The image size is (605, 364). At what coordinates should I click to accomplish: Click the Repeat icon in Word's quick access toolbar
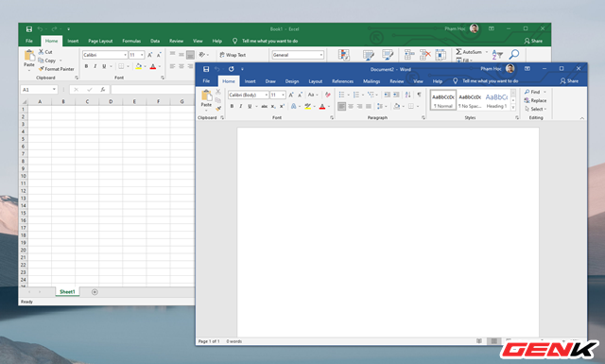tap(231, 69)
